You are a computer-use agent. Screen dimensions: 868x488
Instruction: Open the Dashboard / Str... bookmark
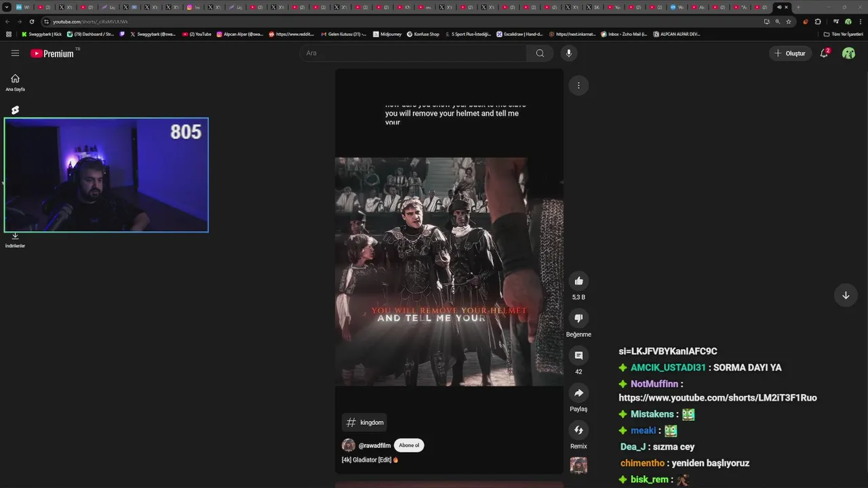coord(91,34)
